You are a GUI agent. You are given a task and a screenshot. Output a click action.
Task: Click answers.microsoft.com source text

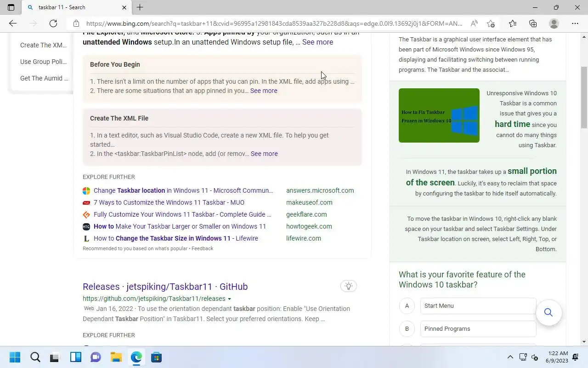tap(320, 190)
